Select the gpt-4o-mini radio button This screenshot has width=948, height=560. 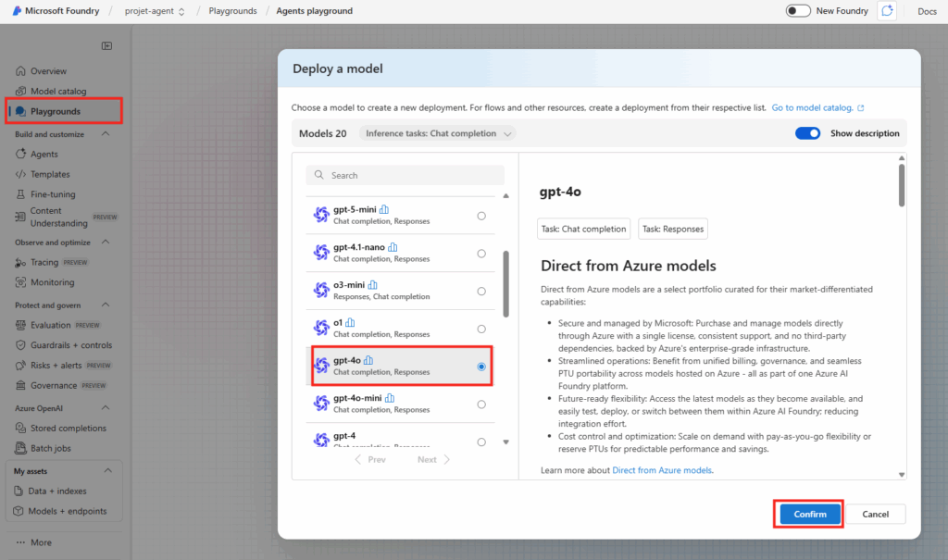[x=480, y=404]
